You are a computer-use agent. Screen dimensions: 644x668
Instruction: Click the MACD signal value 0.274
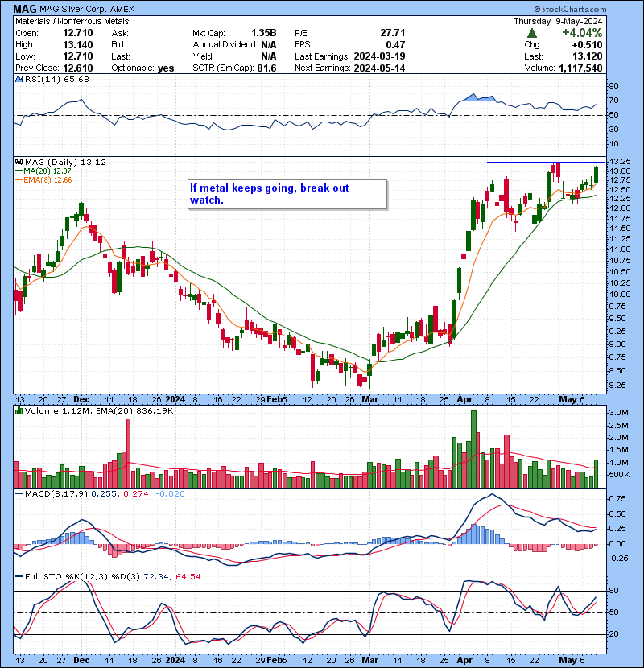click(135, 494)
